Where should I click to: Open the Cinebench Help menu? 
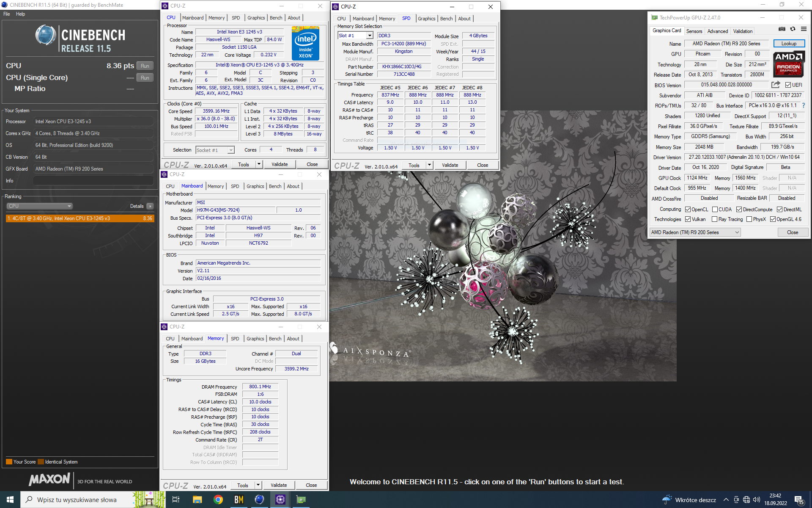pos(20,14)
